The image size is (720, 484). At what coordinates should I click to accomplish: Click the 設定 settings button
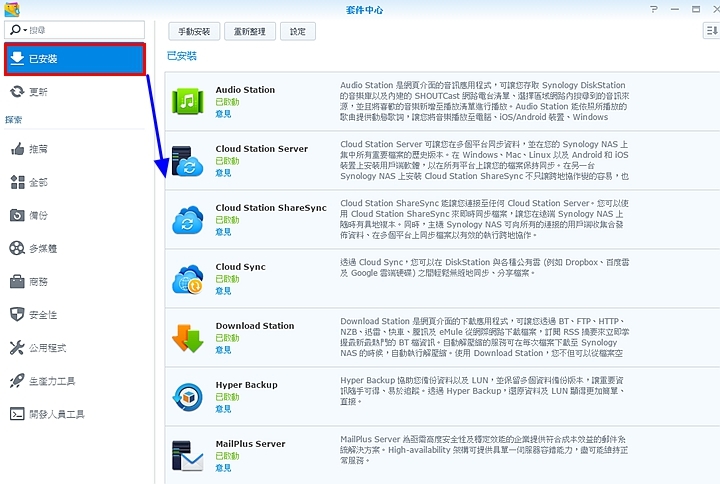point(298,31)
